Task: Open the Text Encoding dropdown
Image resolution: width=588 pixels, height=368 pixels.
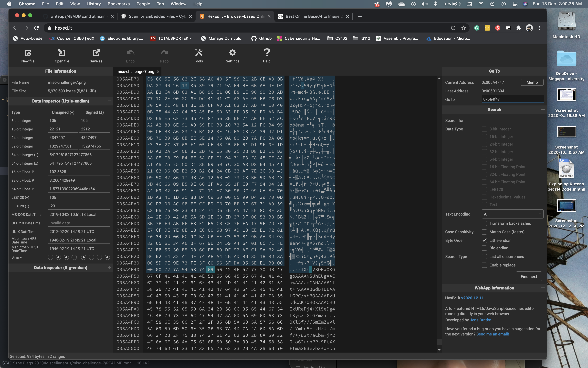Action: coord(512,214)
